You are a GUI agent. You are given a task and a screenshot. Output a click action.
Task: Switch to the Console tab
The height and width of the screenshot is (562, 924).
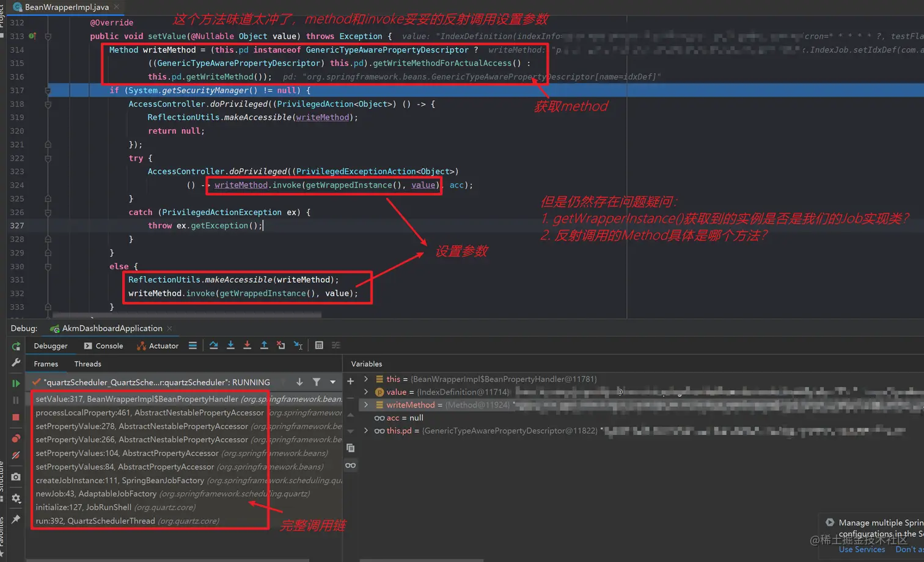click(x=103, y=346)
